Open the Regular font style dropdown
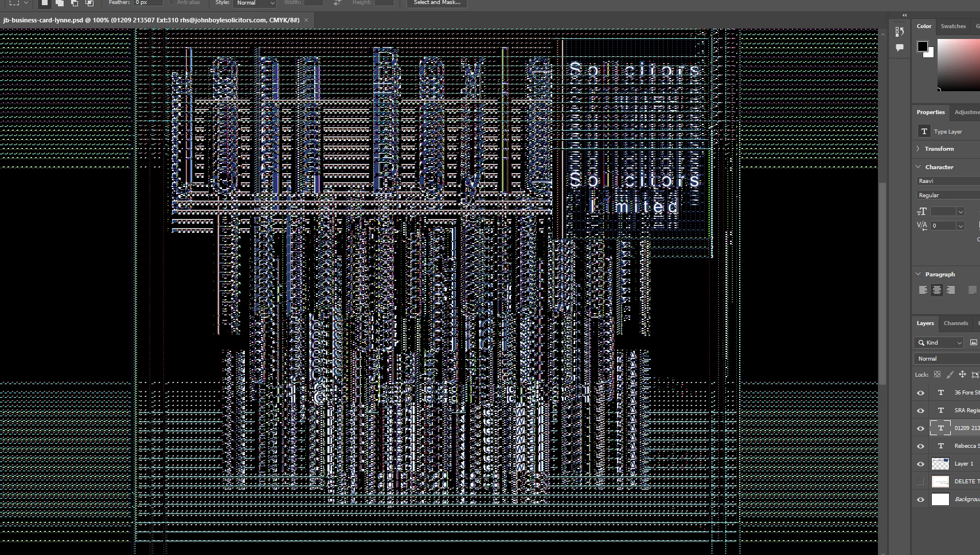This screenshot has height=555, width=980. (948, 196)
